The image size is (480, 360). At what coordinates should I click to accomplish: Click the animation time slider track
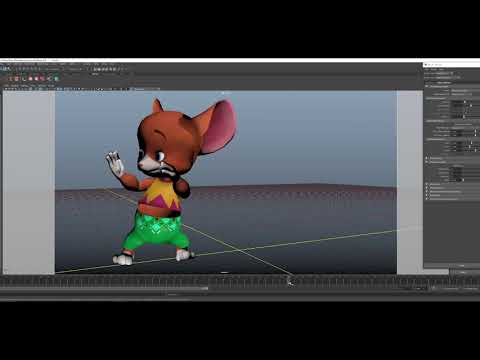[x=240, y=282]
